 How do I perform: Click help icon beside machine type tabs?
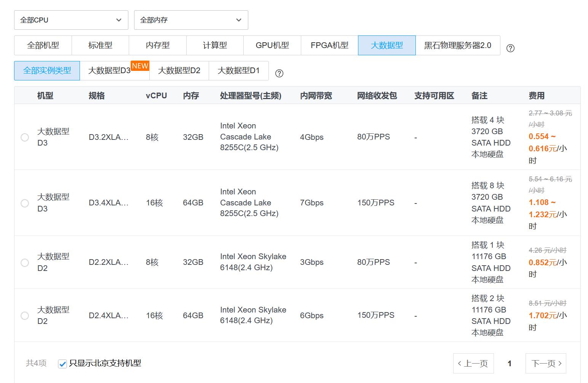[x=510, y=48]
